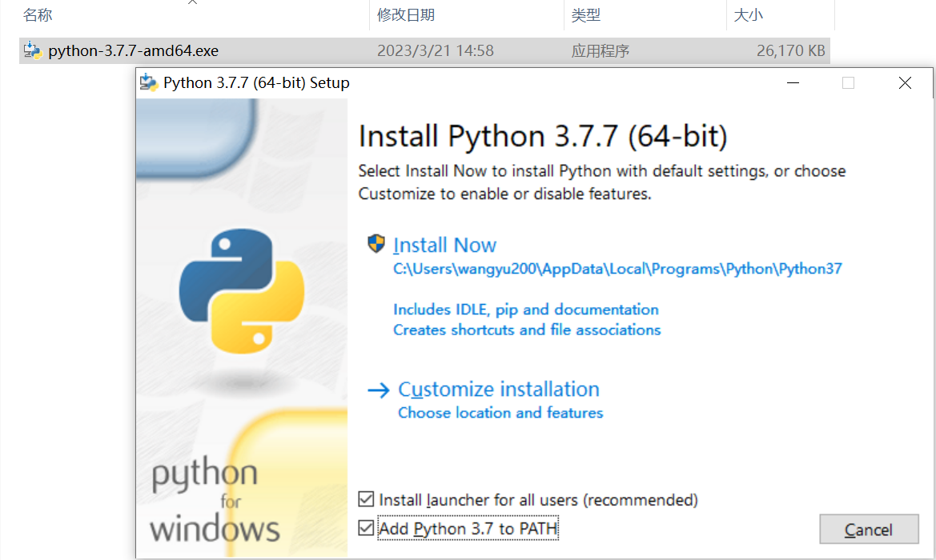Click the installation path text under Install Now
936x560 pixels.
(615, 269)
